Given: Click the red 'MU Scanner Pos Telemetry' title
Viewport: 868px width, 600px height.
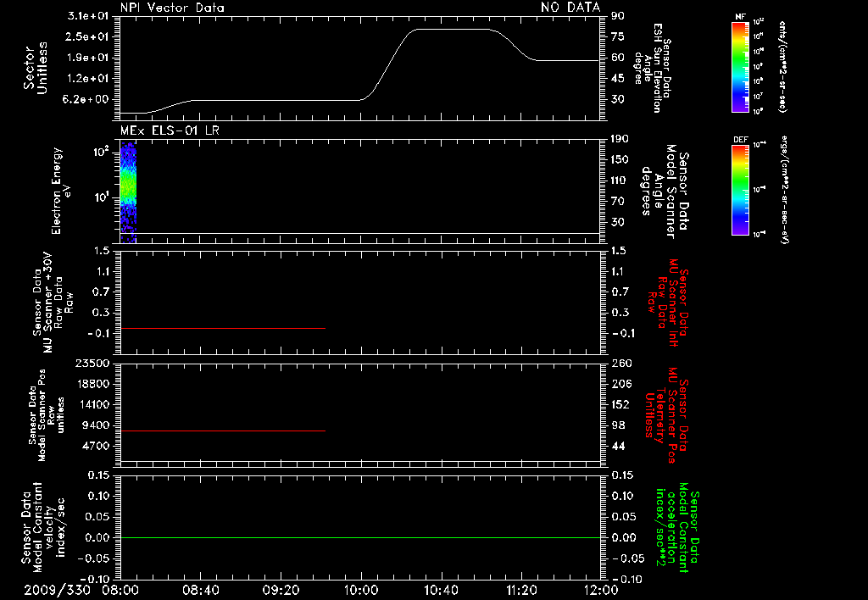Looking at the screenshot, I should coord(666,415).
